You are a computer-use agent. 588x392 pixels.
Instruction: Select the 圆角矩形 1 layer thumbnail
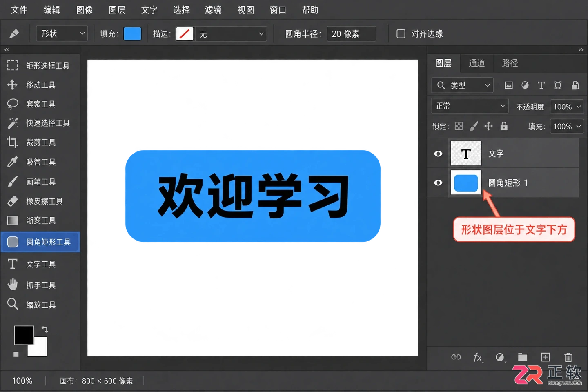click(466, 183)
